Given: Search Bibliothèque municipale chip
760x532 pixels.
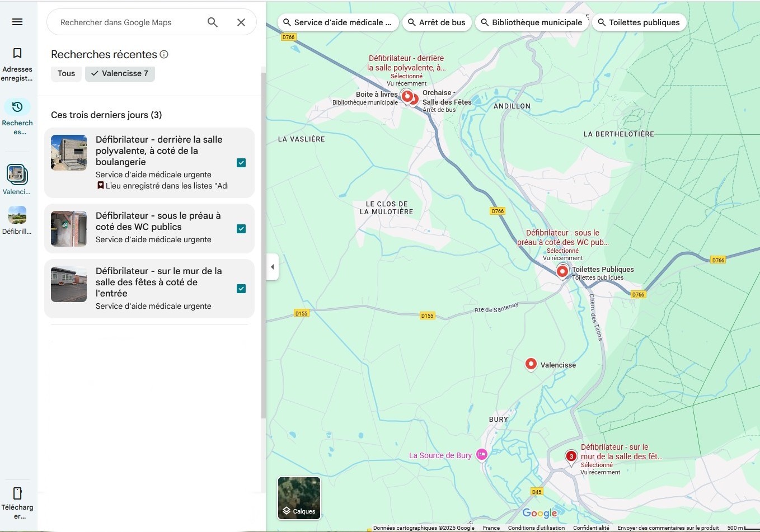Looking at the screenshot, I should pos(532,22).
